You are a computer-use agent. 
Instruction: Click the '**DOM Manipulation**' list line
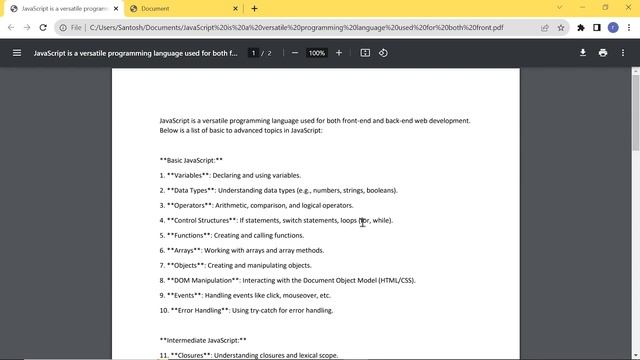coord(287,280)
